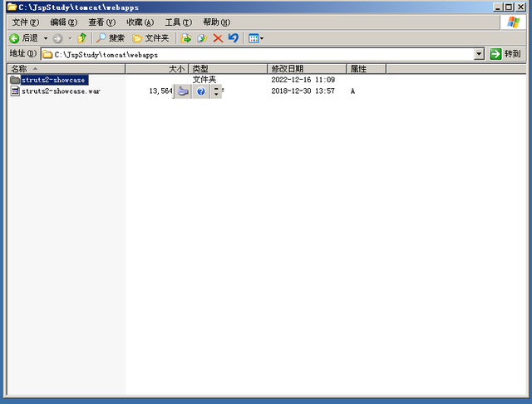Viewport: 532px width, 404px height.
Task: Open the Back history dropdown arrow
Action: 46,38
